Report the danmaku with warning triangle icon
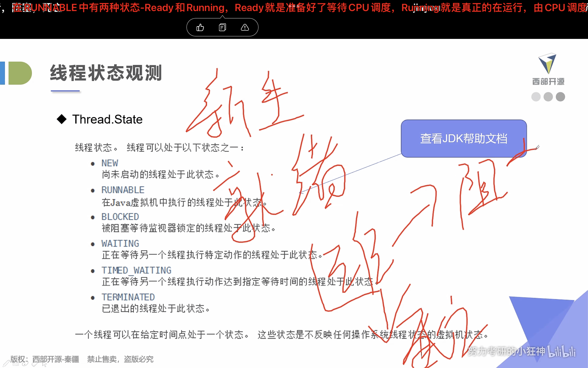 point(245,27)
